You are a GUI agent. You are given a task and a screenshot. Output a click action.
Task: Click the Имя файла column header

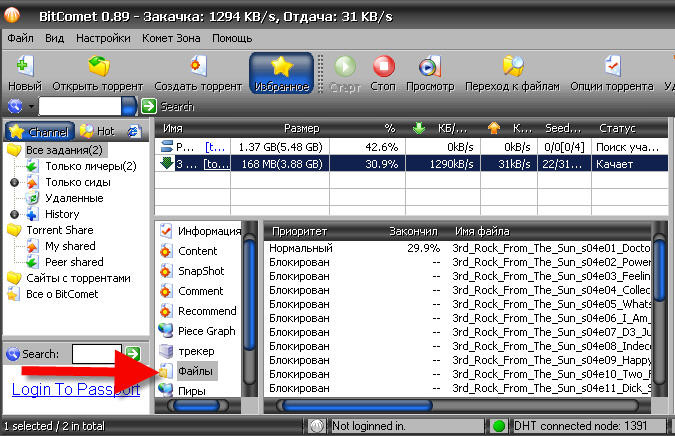click(482, 232)
